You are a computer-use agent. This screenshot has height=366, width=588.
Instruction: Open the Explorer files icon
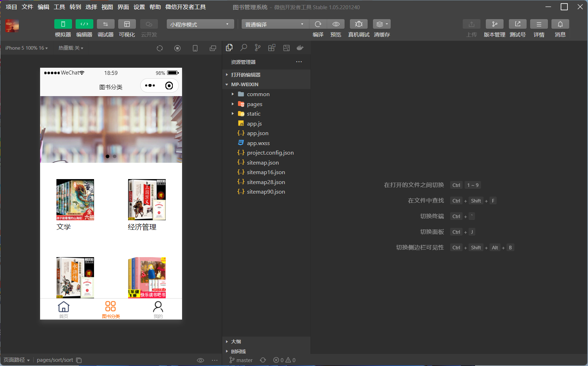pyautogui.click(x=229, y=48)
